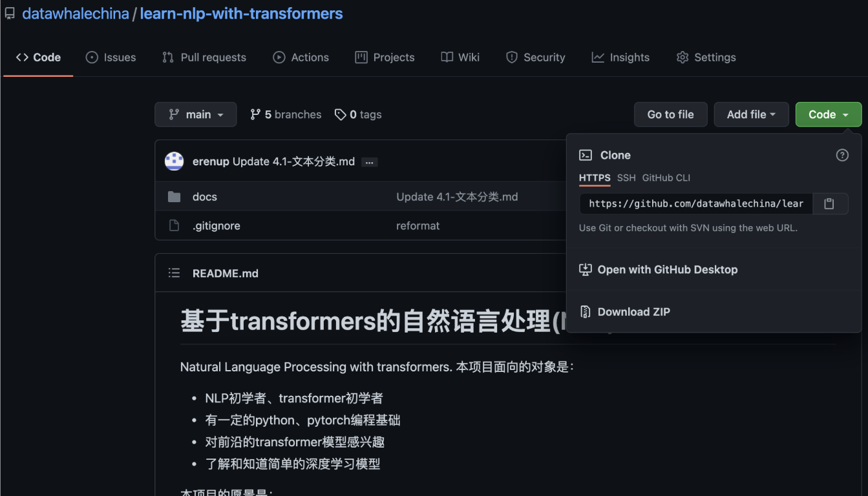Viewport: 868px width, 496px height.
Task: Open the Actions tab
Action: tap(301, 57)
